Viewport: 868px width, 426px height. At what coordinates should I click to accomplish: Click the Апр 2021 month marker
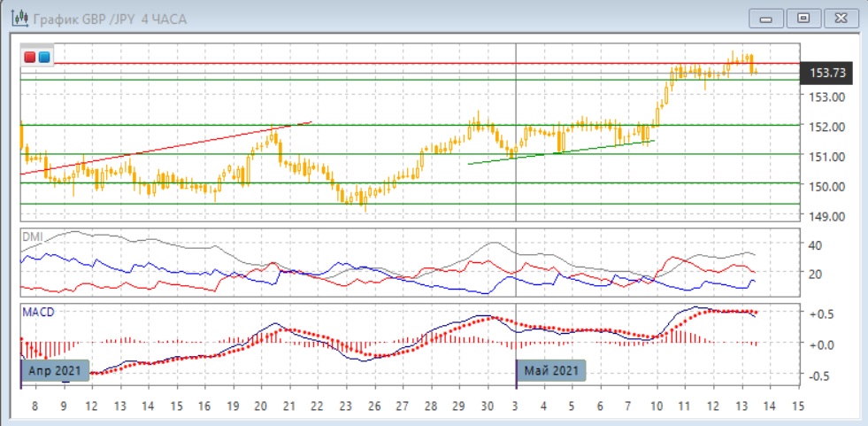[56, 368]
